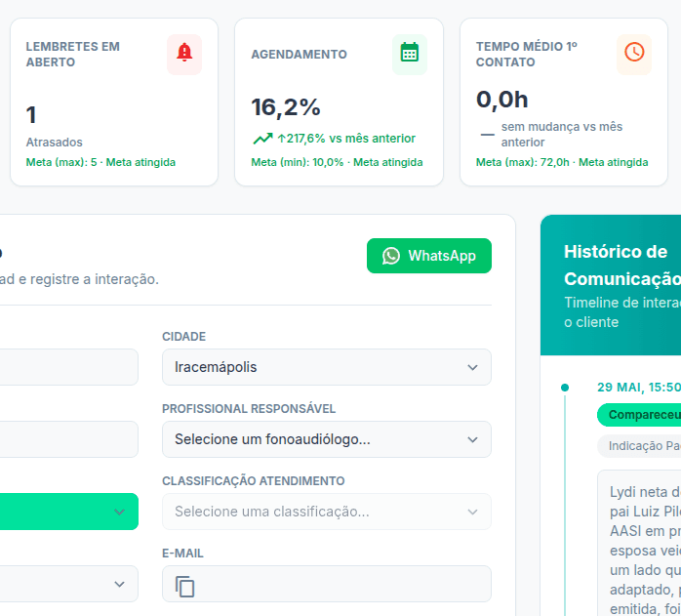Open Profissional Responsável fonoaudiólogo dropdown
This screenshot has height=616, width=681.
click(327, 439)
